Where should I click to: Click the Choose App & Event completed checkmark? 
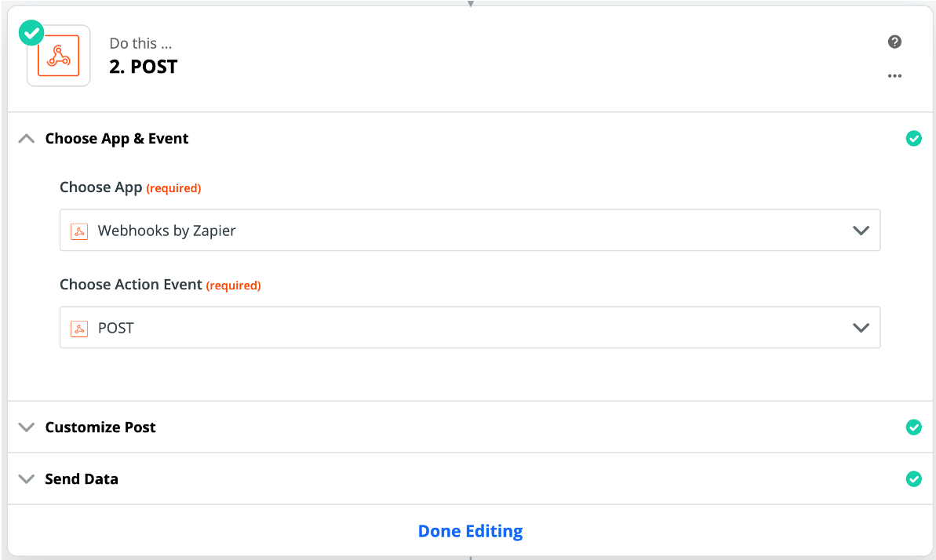(x=913, y=139)
